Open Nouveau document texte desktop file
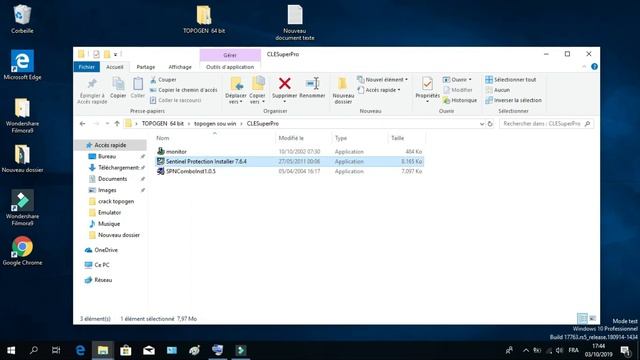This screenshot has width=640, height=360. [x=295, y=22]
